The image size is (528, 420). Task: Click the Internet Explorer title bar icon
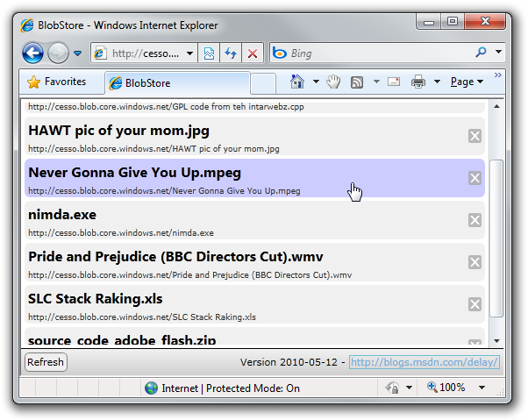tap(27, 25)
